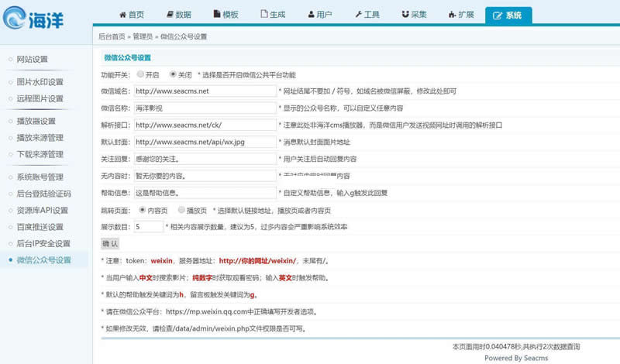
Task: Click 后台首页 breadcrumb link
Action: pyautogui.click(x=112, y=36)
